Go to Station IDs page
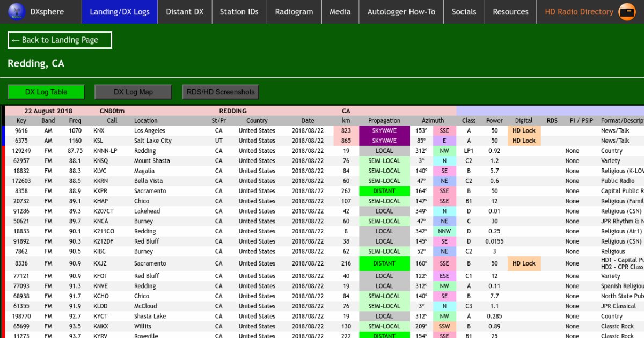This screenshot has width=644, height=338. pos(239,12)
